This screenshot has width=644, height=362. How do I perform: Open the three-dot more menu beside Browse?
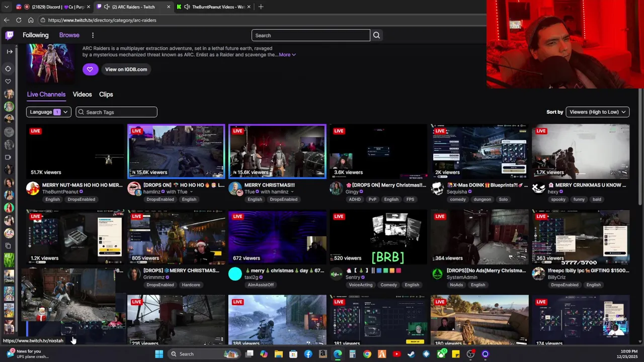[93, 35]
